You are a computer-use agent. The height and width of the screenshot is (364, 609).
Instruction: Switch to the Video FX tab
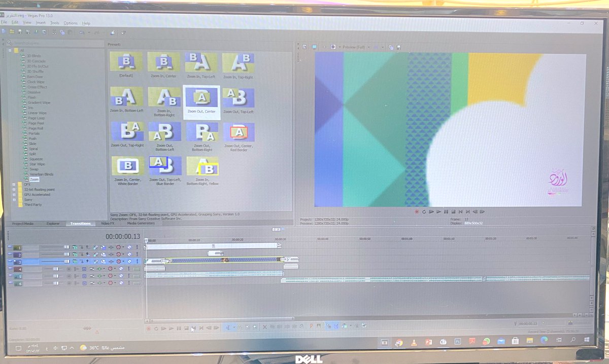click(x=107, y=223)
